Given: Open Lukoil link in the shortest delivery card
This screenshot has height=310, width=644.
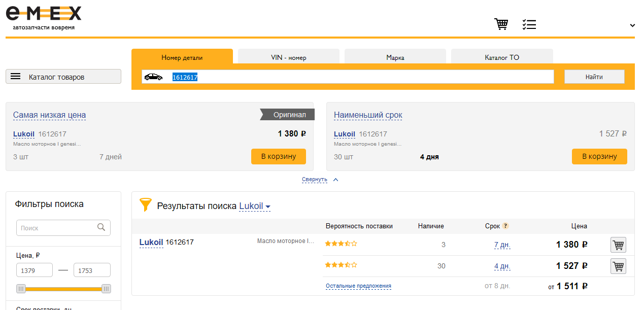Looking at the screenshot, I should [x=345, y=134].
